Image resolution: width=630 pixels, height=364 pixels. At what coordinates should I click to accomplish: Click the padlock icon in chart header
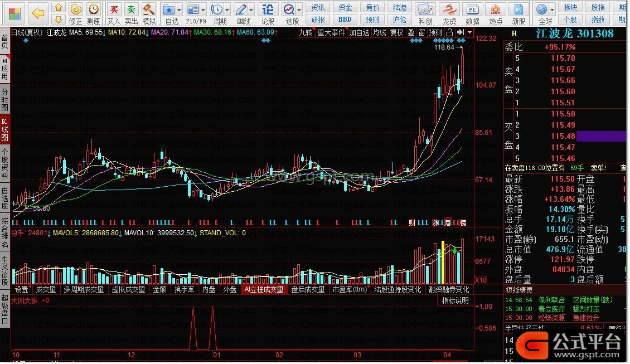coord(449,32)
